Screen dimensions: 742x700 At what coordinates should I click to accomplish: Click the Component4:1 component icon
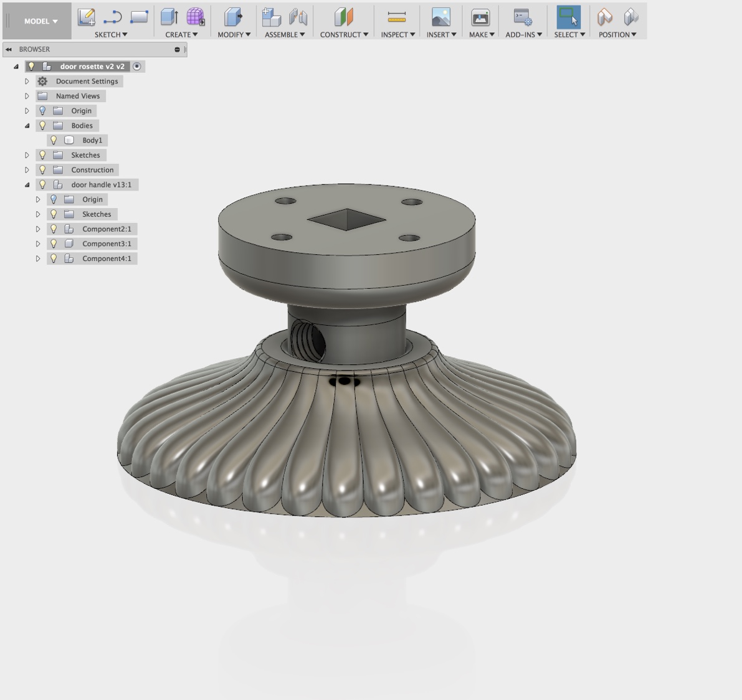coord(69,258)
